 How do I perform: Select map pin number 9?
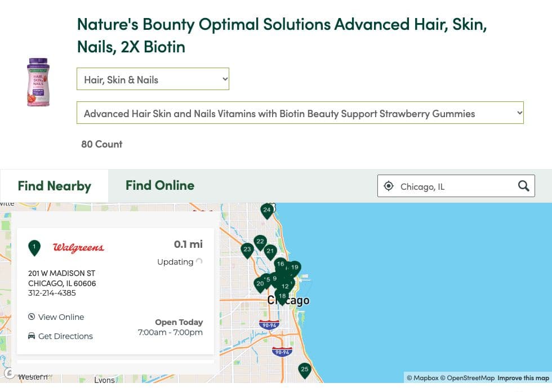[275, 279]
